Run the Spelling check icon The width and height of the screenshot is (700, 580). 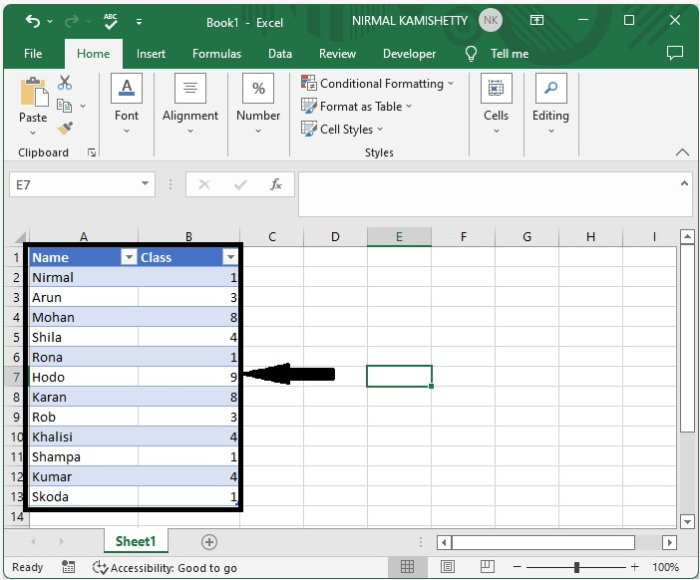tap(110, 21)
